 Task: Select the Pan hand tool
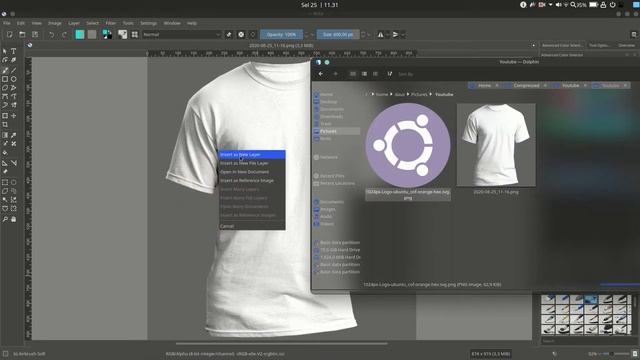[x=13, y=219]
